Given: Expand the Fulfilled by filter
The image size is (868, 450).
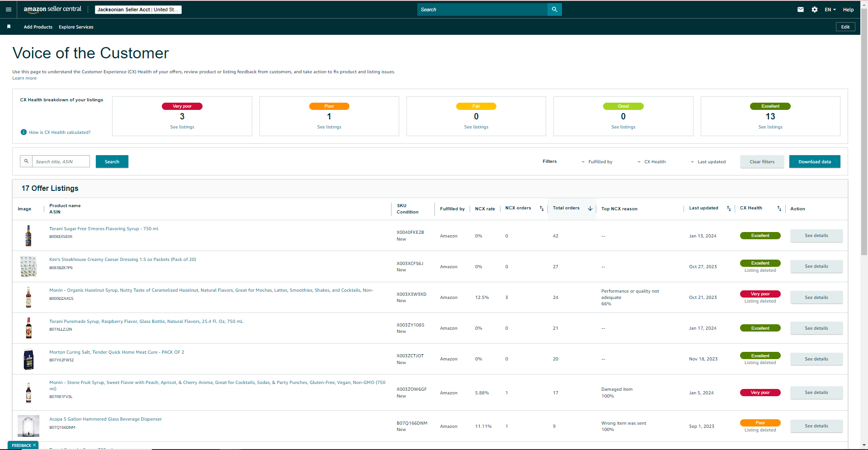Looking at the screenshot, I should click(597, 162).
